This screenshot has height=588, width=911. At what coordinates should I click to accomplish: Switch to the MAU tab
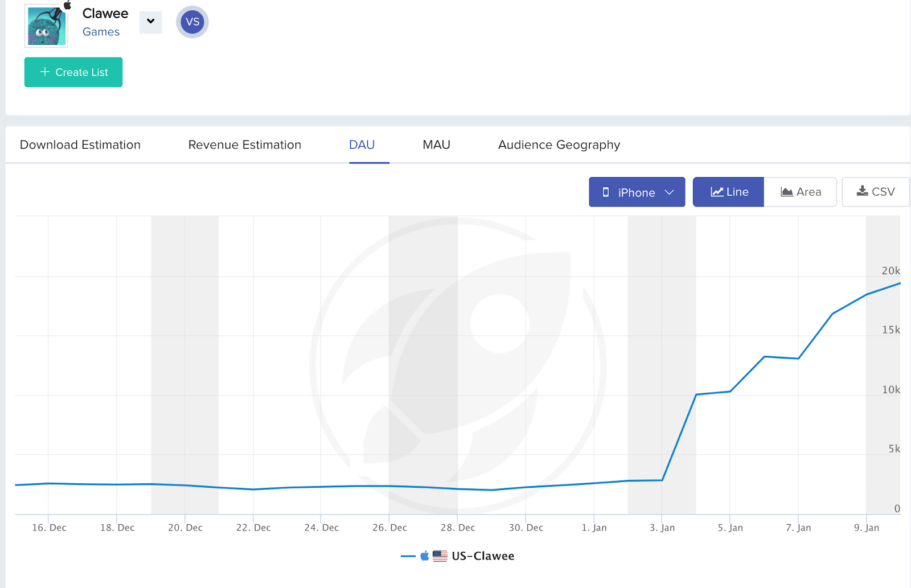(x=437, y=145)
